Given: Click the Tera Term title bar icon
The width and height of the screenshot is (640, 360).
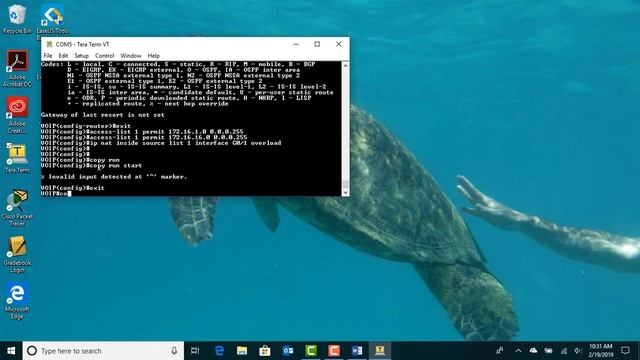Looking at the screenshot, I should [x=49, y=44].
